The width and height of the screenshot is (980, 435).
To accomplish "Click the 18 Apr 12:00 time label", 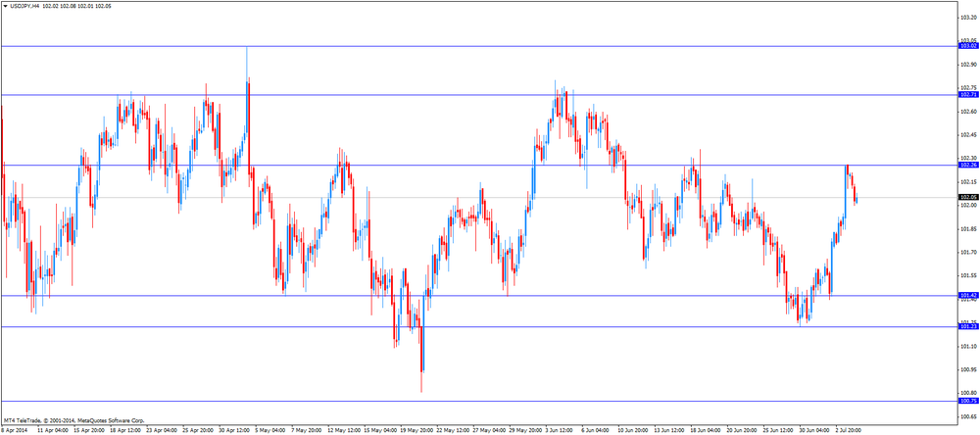I will (125, 431).
